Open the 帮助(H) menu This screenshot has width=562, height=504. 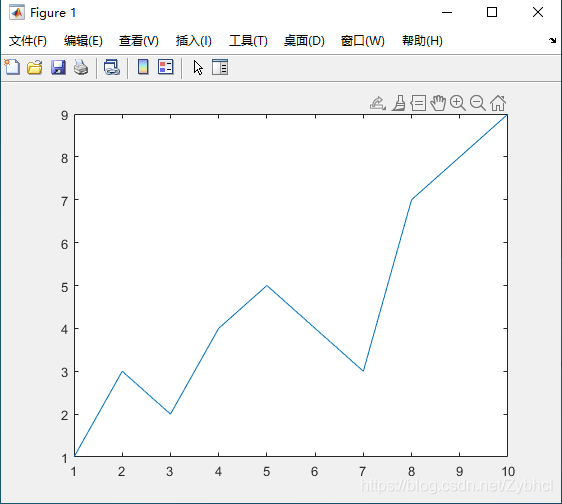pos(422,41)
